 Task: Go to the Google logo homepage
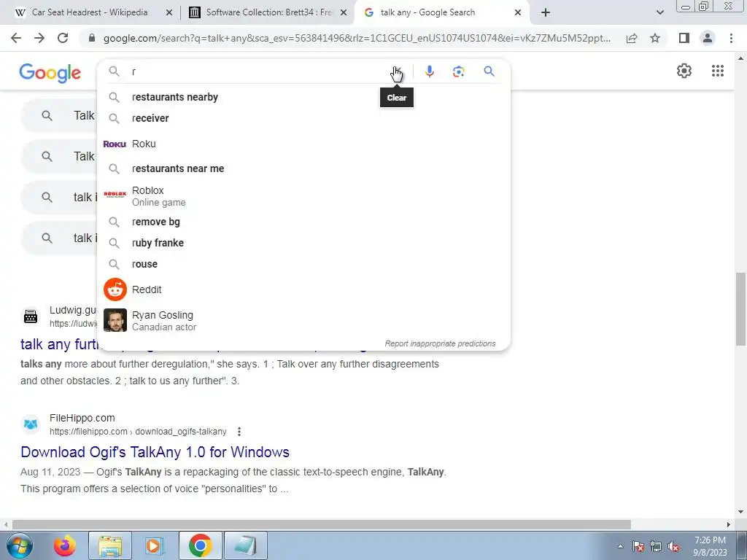click(50, 73)
